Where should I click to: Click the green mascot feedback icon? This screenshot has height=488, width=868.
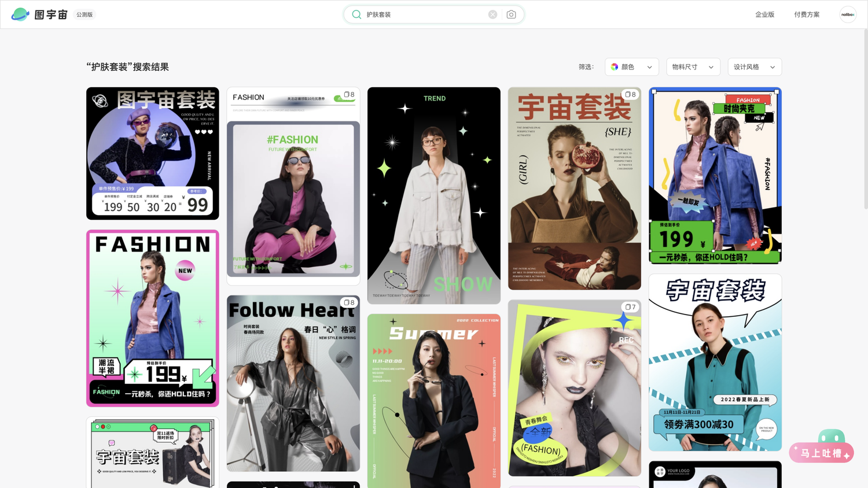pos(832,437)
